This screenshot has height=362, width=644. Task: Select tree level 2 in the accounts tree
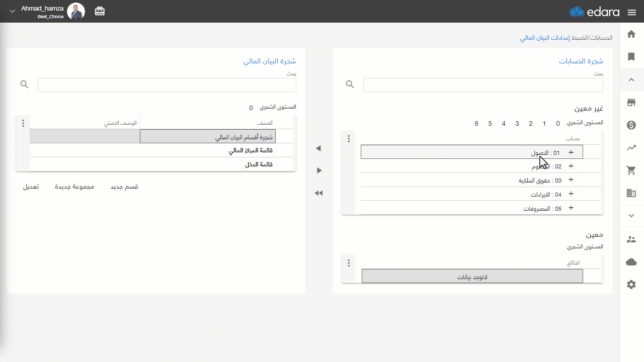[x=530, y=123]
